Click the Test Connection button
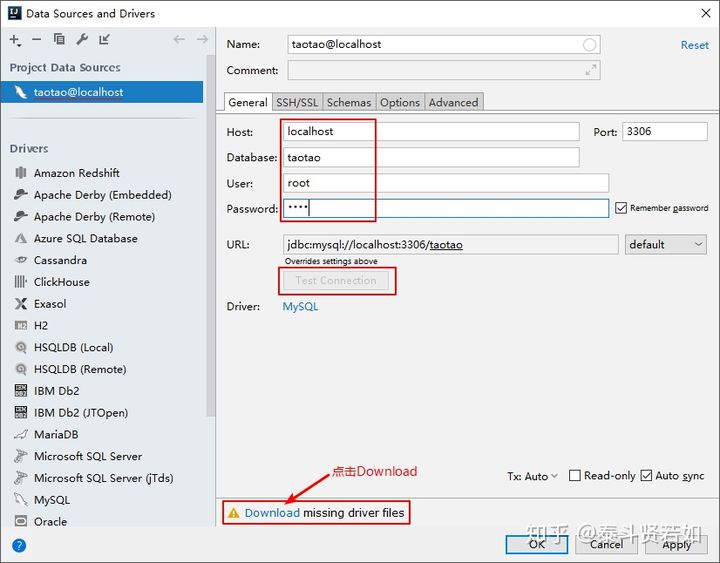 tap(336, 281)
